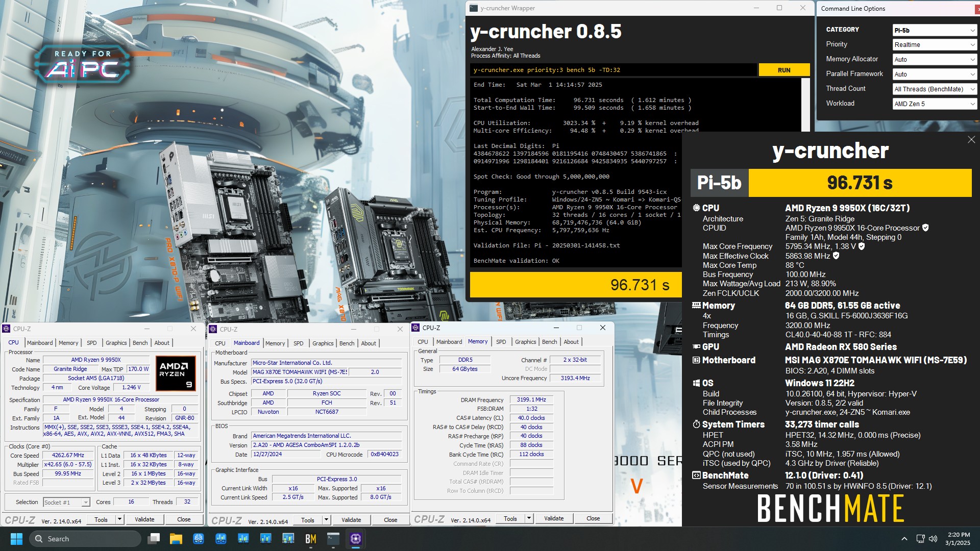
Task: Click the shield icon beside Max Core Frequency value
Action: point(862,246)
